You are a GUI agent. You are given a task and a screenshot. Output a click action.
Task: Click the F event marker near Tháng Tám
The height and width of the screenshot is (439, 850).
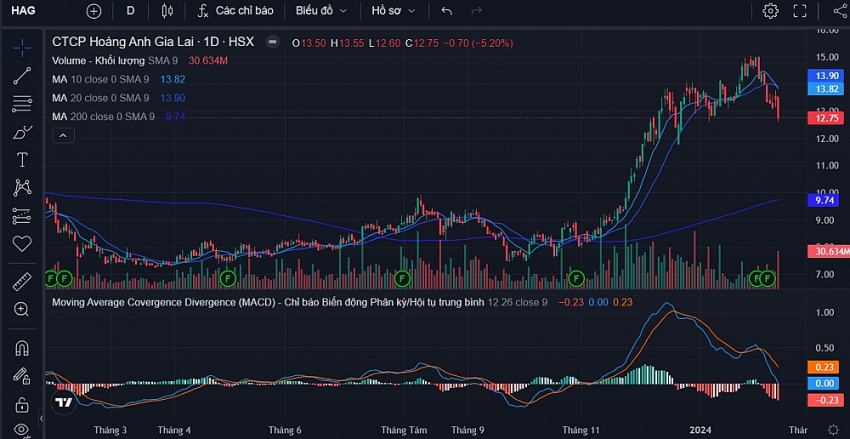tap(402, 279)
